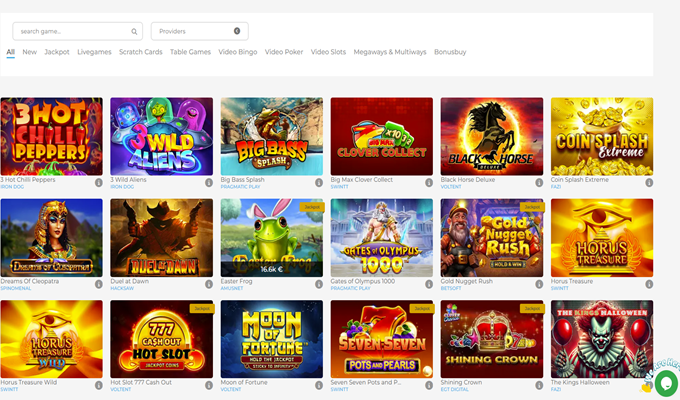Show info for Coin Splash Extreme

pyautogui.click(x=648, y=183)
